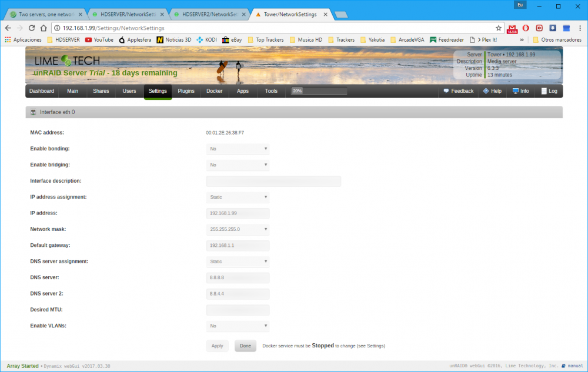Click the Interface eth 0 section icon
The image size is (588, 372).
coord(34,112)
